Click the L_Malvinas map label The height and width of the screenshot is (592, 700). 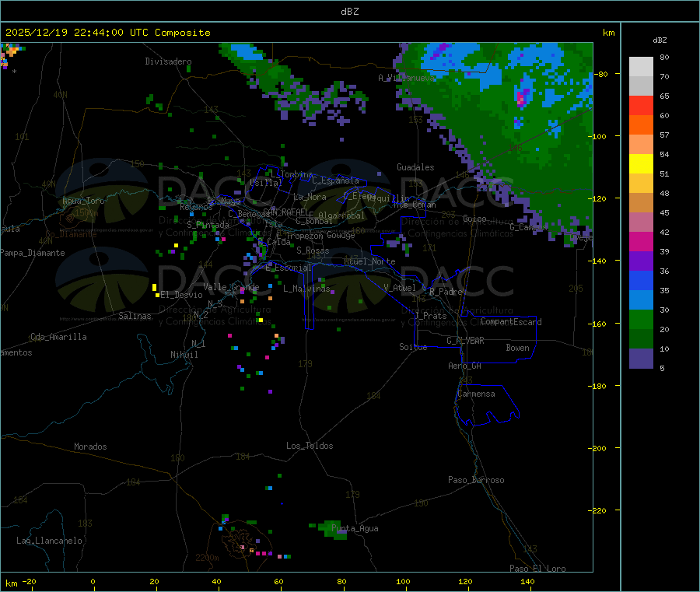click(306, 289)
